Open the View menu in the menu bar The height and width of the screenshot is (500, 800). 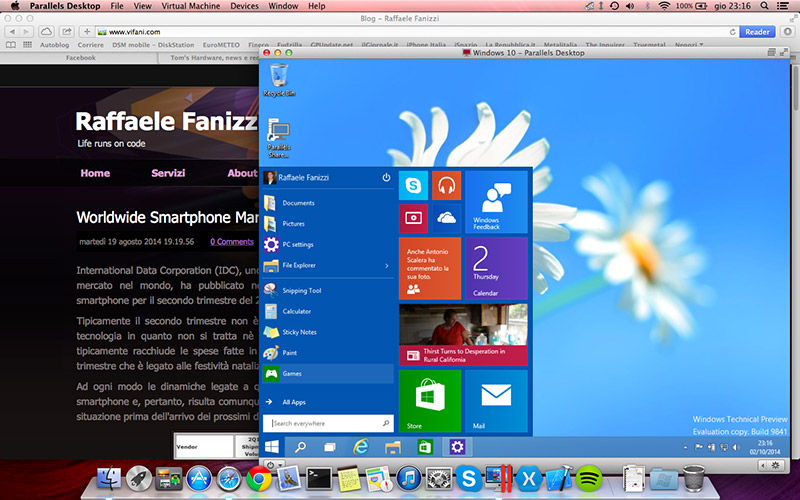(x=142, y=6)
